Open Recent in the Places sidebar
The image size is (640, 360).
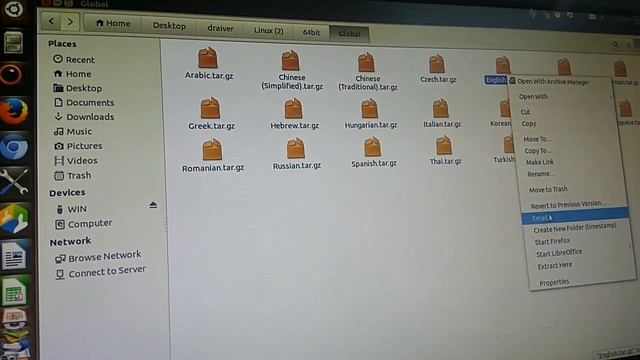click(x=74, y=60)
